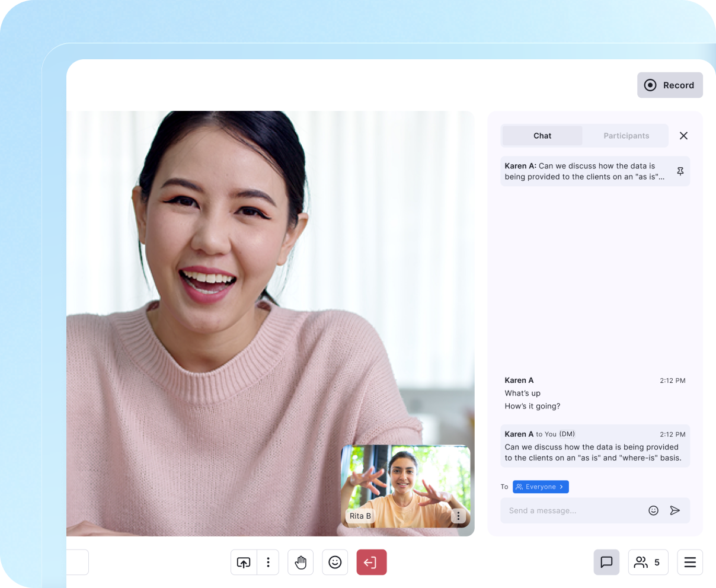Click the share screen icon
The width and height of the screenshot is (716, 588).
[244, 563]
